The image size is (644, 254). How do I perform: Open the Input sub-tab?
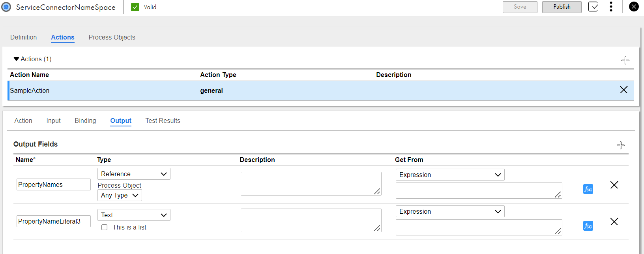click(53, 120)
